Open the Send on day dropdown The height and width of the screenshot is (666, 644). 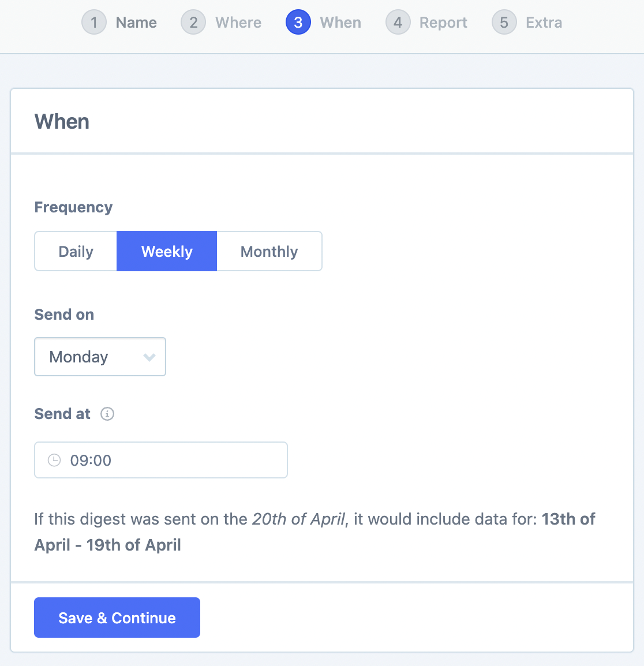tap(100, 357)
